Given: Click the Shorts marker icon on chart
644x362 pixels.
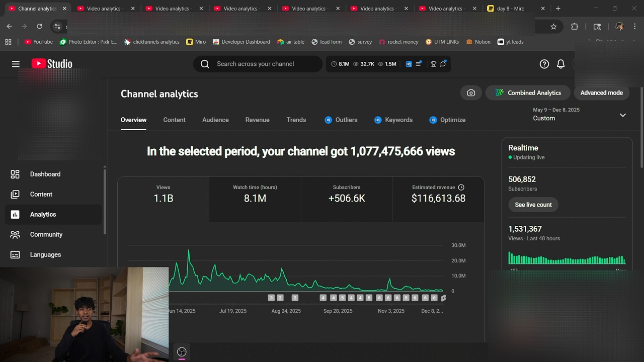Looking at the screenshot, I should (443, 298).
